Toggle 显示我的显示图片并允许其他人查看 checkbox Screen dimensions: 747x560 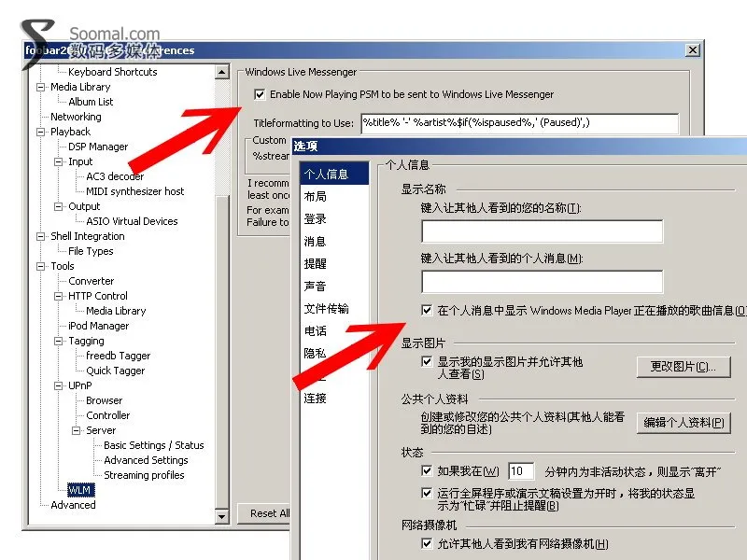click(x=427, y=361)
